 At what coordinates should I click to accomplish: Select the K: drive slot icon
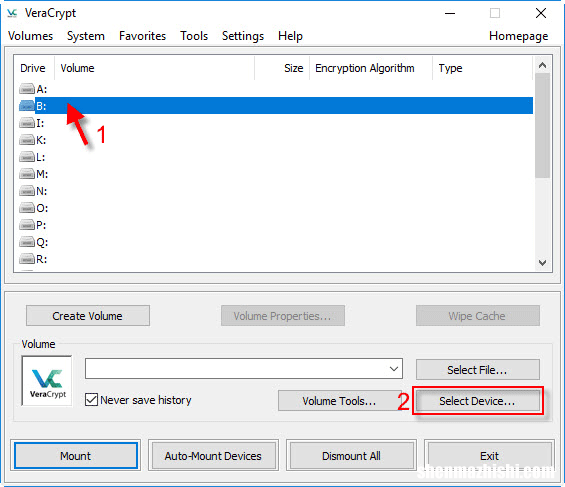point(27,139)
